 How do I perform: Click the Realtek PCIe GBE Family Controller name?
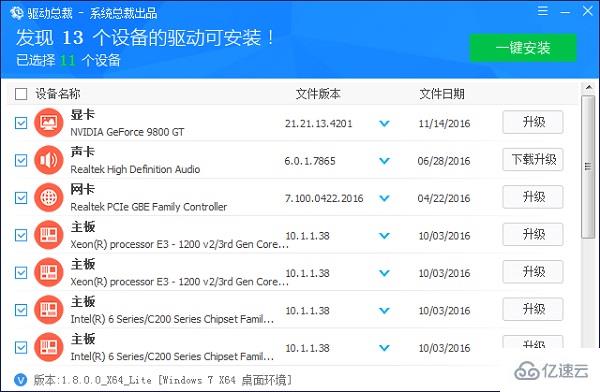pos(148,207)
